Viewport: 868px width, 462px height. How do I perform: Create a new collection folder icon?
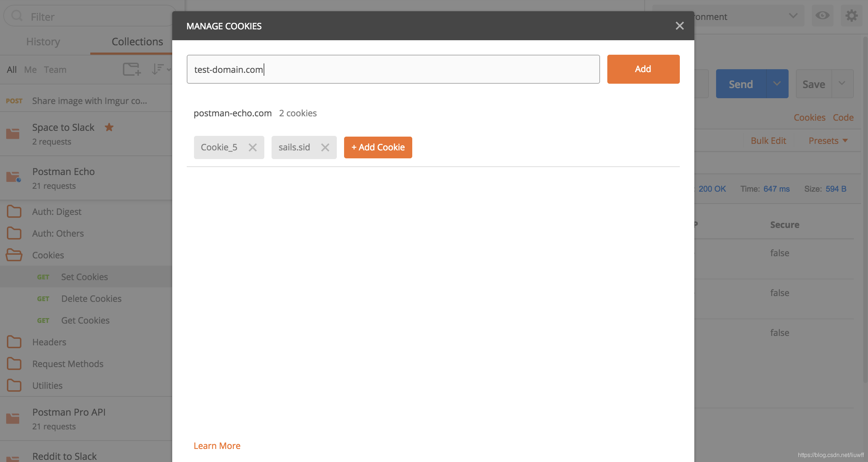132,69
